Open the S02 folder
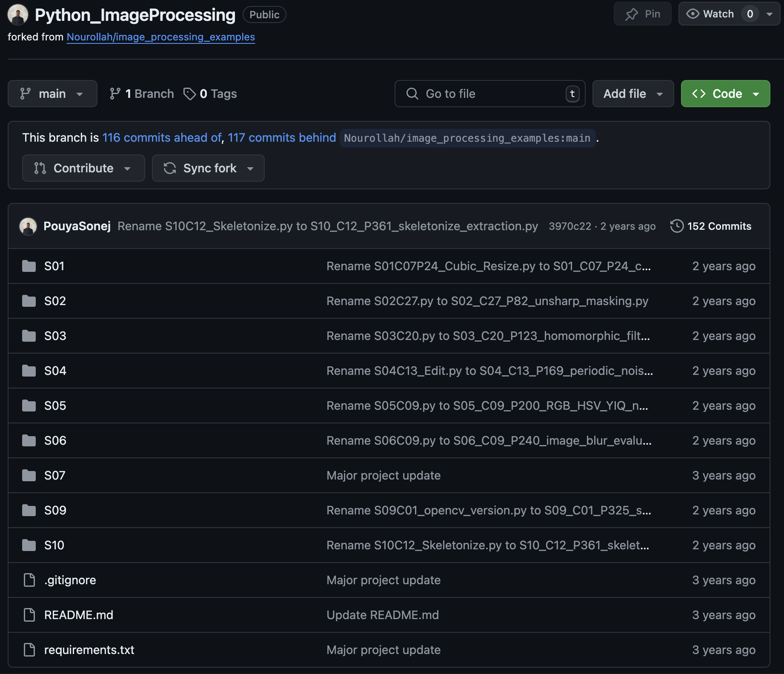Viewport: 784px width, 674px height. pyautogui.click(x=55, y=301)
